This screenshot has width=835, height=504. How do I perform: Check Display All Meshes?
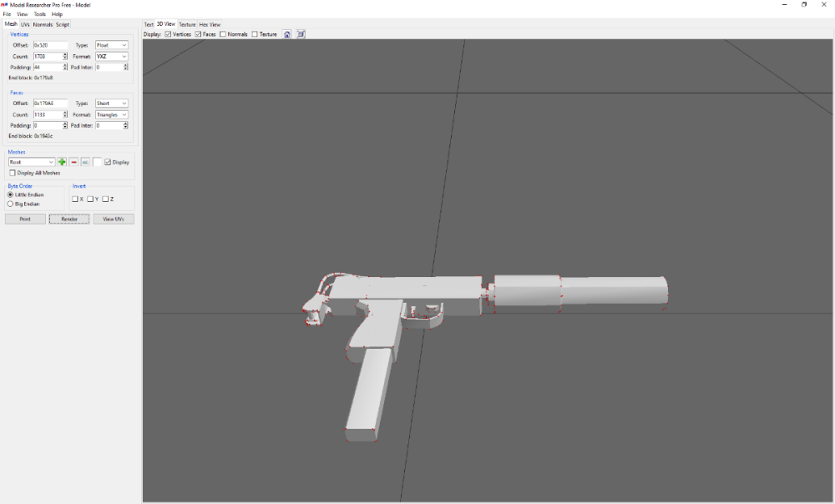pyautogui.click(x=12, y=173)
